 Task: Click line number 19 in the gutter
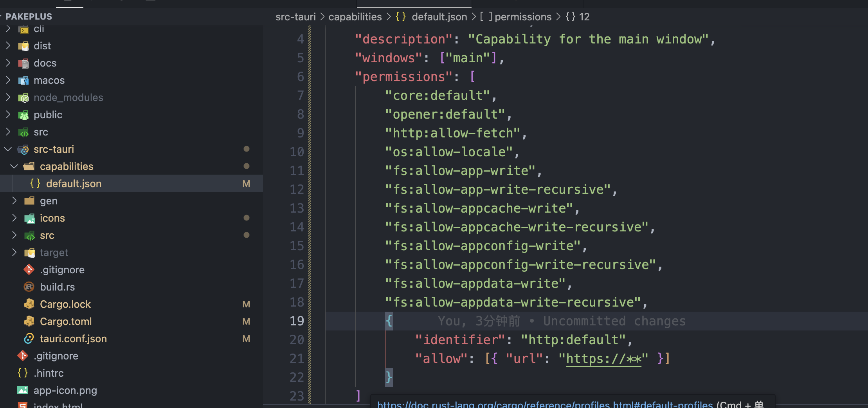[x=297, y=321]
